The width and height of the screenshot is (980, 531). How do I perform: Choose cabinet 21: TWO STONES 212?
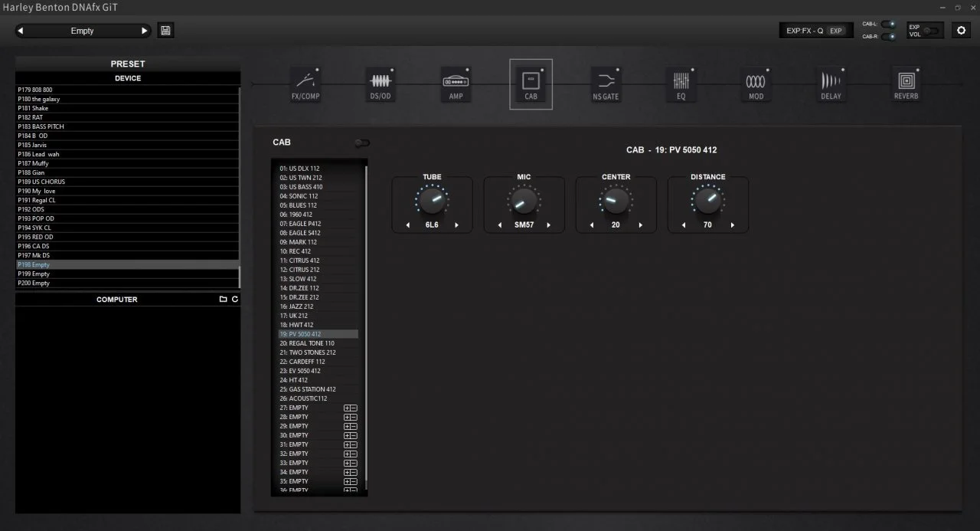318,352
